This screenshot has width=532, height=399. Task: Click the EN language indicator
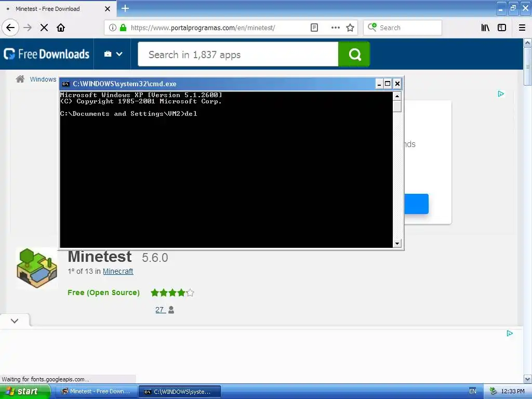(x=472, y=391)
